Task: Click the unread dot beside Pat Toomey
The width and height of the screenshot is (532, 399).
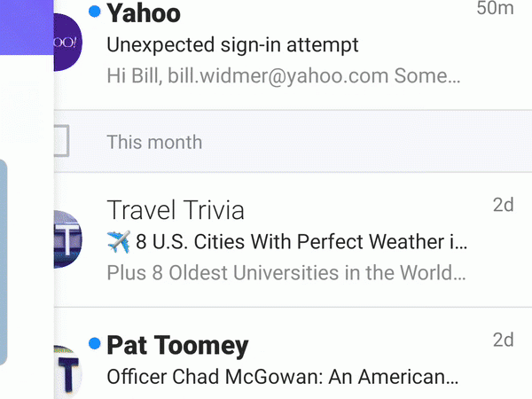Action: click(95, 343)
